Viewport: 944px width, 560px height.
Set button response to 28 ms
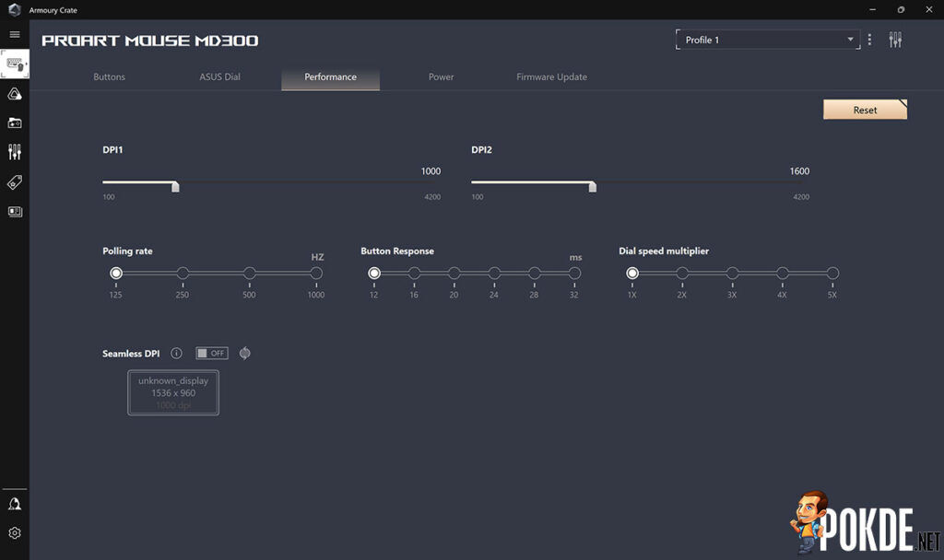(x=534, y=273)
